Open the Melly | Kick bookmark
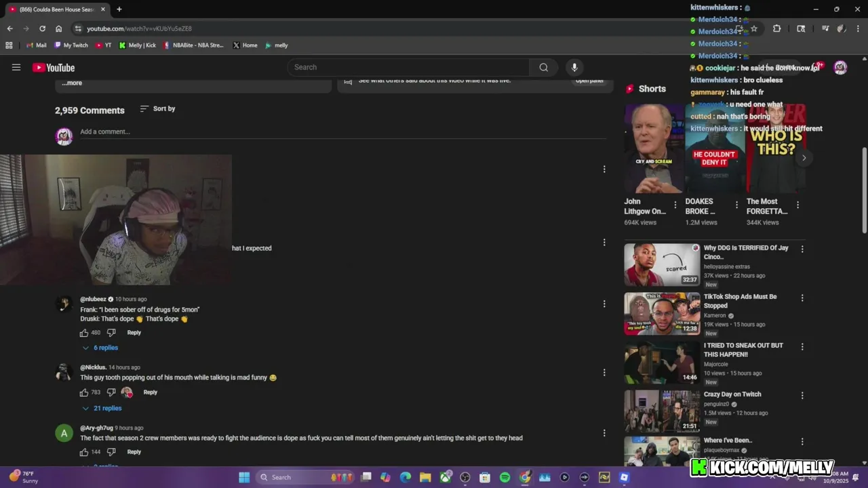 138,45
